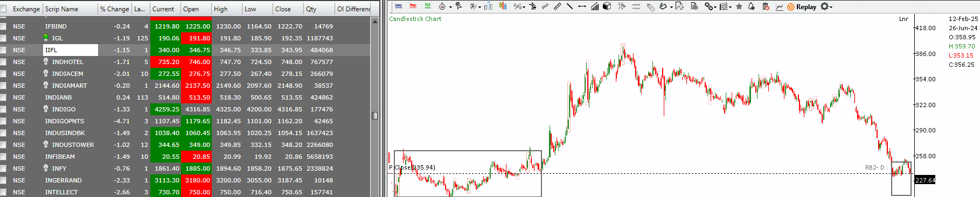Click the 227.64 current price label

click(925, 180)
